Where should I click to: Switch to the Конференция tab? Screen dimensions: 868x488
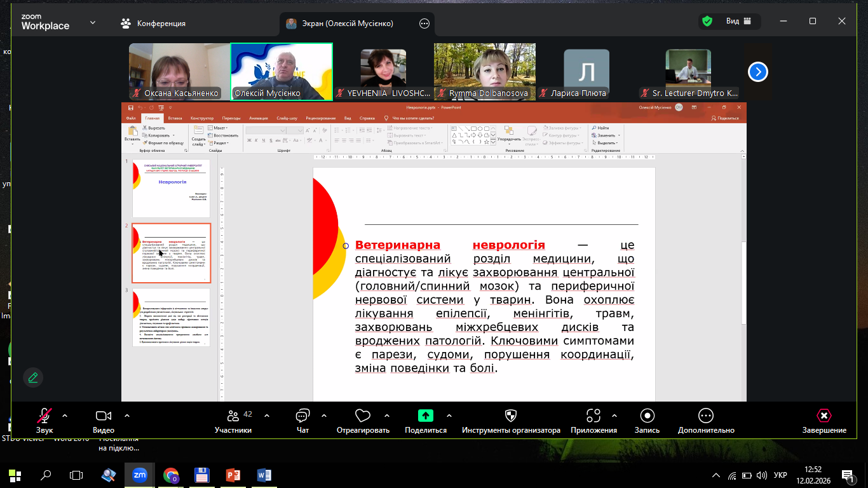coord(153,24)
